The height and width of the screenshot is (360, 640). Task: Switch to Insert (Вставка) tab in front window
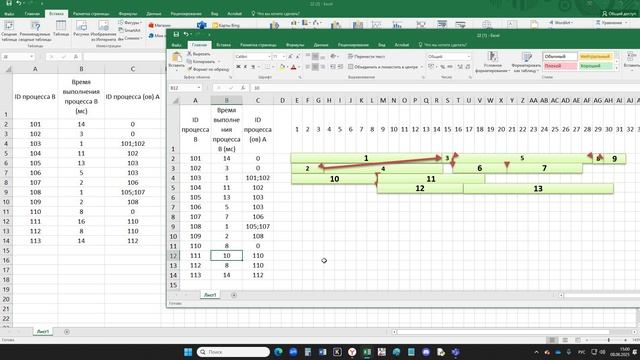tap(223, 45)
